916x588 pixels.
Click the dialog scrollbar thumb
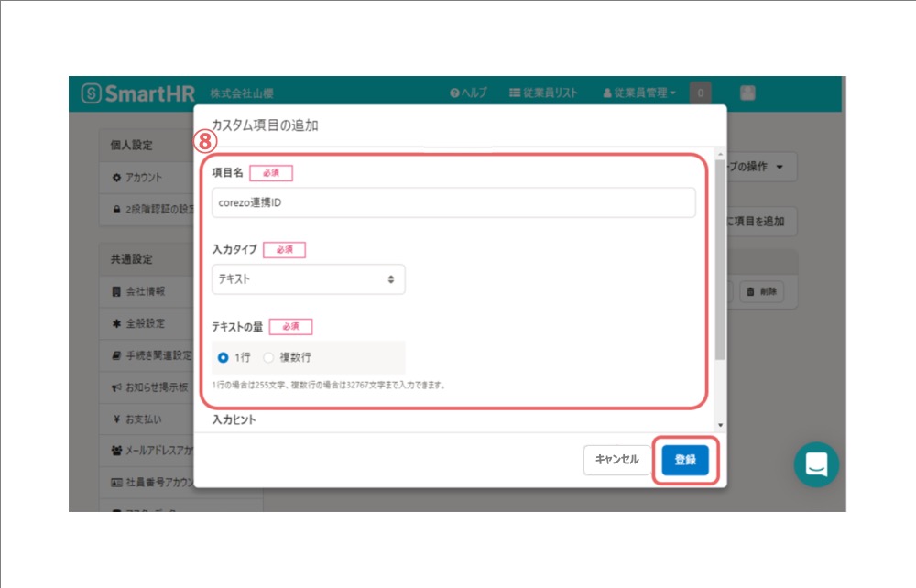point(720,260)
